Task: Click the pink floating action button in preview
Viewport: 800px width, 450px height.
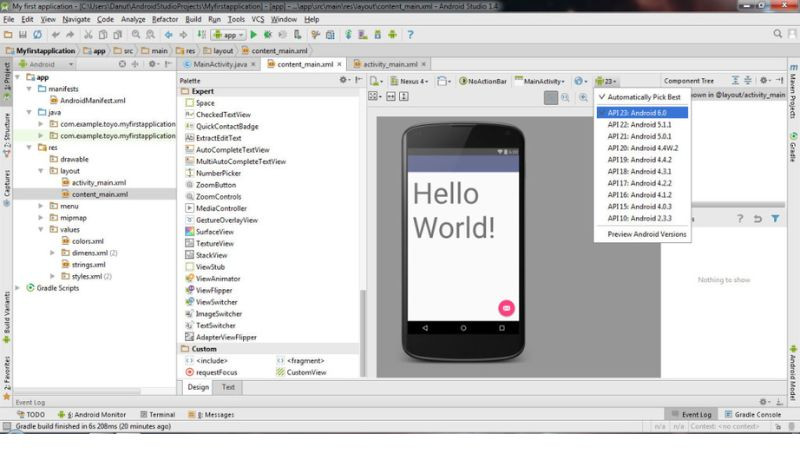Action: pyautogui.click(x=506, y=308)
